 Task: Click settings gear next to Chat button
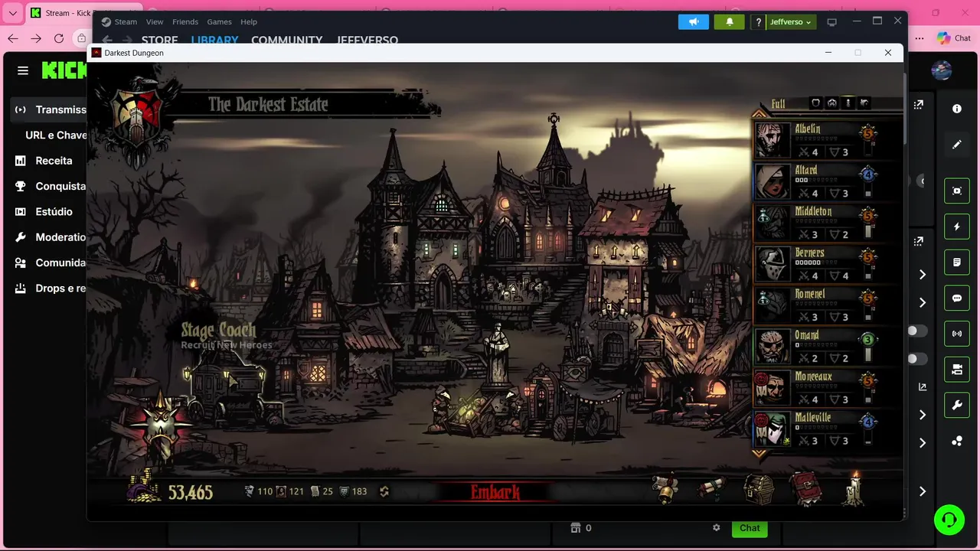click(x=717, y=528)
